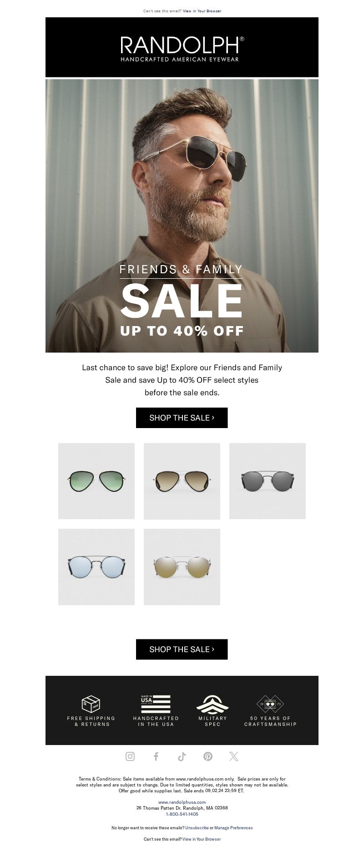Click the first Shop the Sale button
The height and width of the screenshot is (868, 364).
(182, 418)
